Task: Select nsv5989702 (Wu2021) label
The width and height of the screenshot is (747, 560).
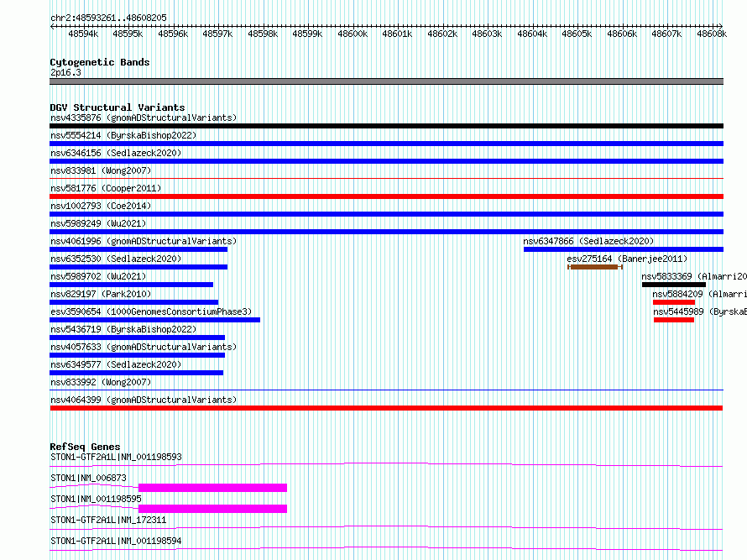Action: 98,276
